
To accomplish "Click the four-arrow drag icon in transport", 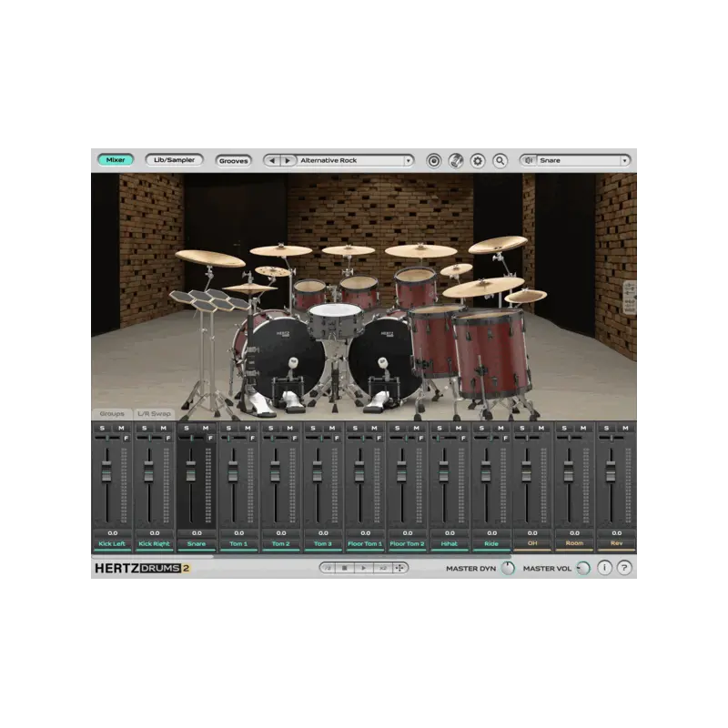I will click(x=399, y=568).
